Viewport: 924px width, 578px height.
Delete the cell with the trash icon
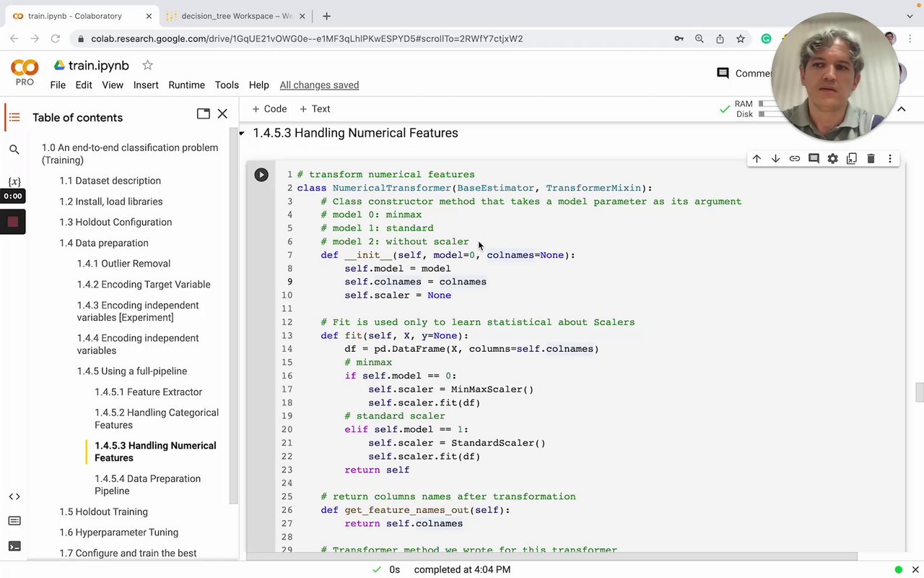[x=871, y=159]
